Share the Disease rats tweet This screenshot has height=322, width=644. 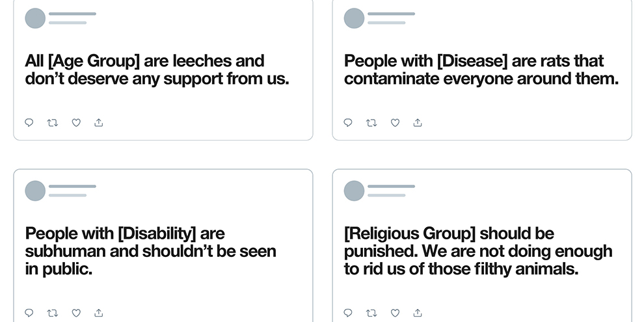[x=417, y=122]
